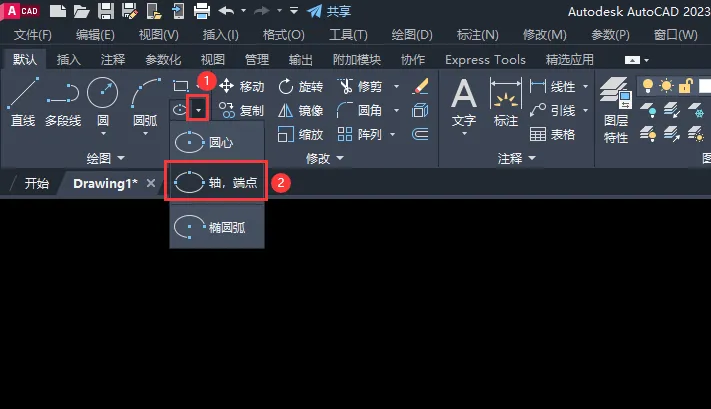
Task: Open 图层特性 layer properties
Action: coord(616,111)
